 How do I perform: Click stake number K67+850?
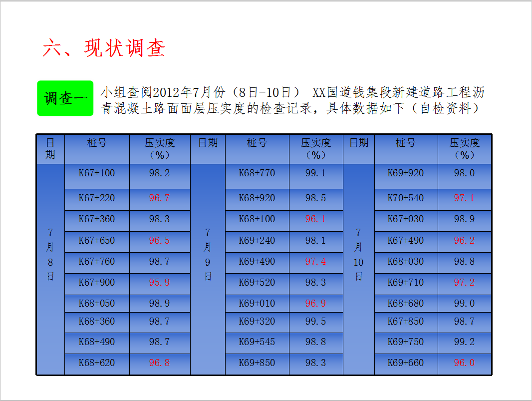coord(406,321)
